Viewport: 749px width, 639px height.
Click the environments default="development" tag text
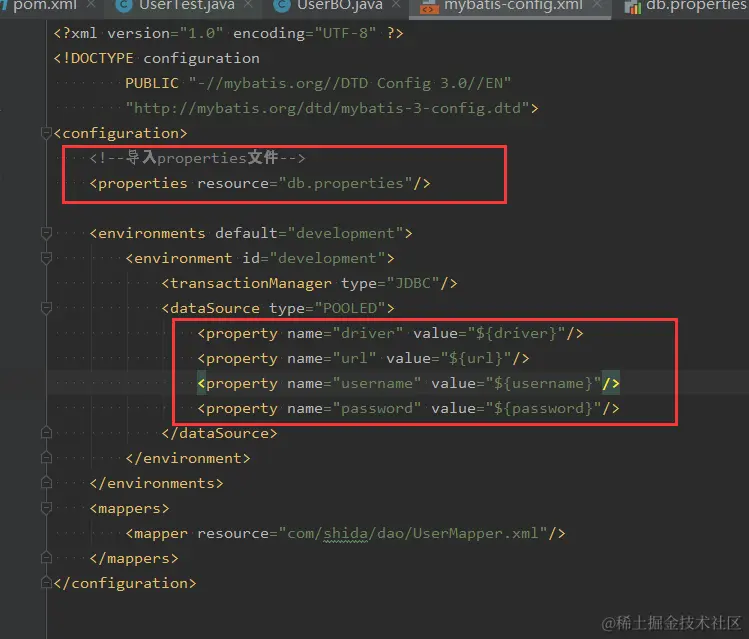251,234
